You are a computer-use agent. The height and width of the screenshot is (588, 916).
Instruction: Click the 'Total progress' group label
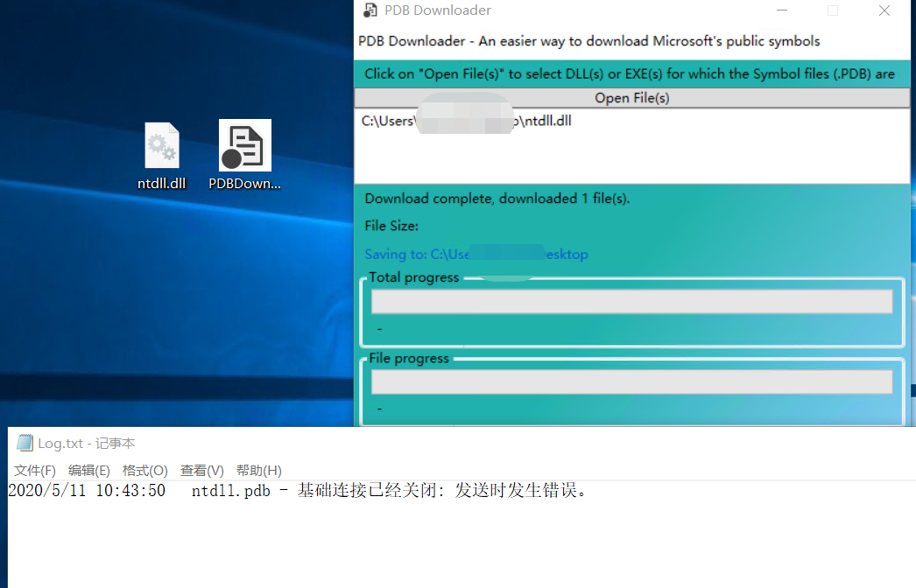click(414, 277)
